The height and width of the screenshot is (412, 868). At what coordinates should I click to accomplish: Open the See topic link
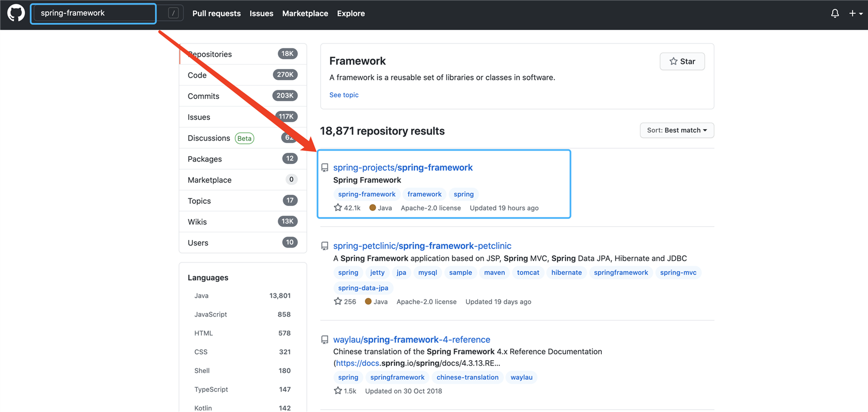[x=344, y=95]
